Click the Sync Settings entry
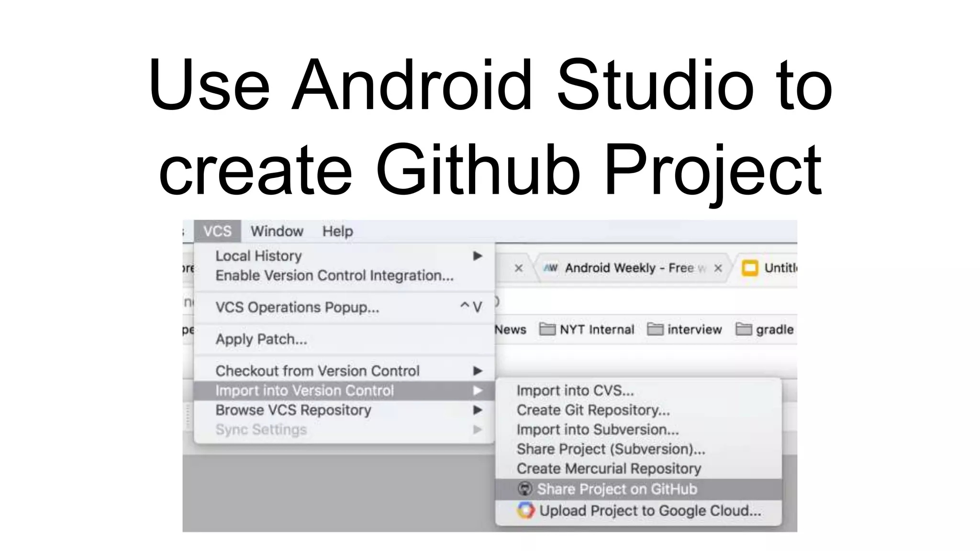Image resolution: width=980 pixels, height=551 pixels. tap(344, 430)
